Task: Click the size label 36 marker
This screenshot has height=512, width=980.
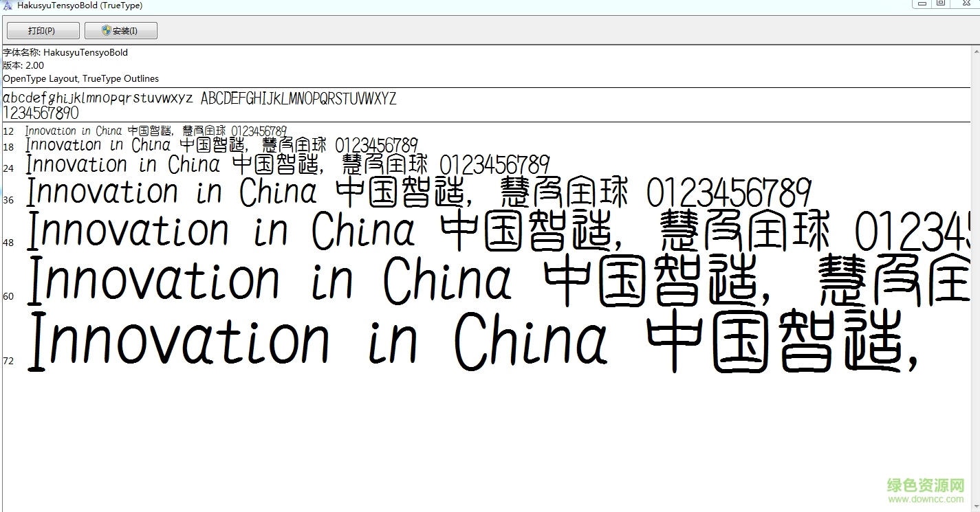Action: 8,199
